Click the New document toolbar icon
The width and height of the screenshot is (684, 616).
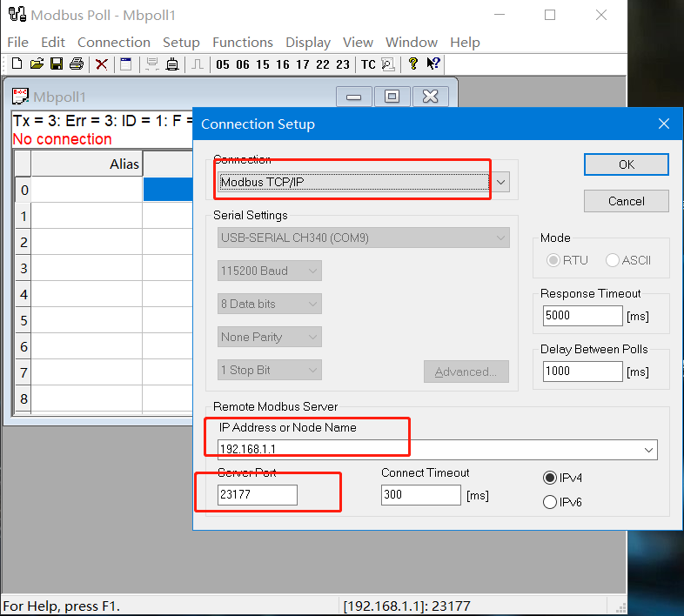coord(17,64)
